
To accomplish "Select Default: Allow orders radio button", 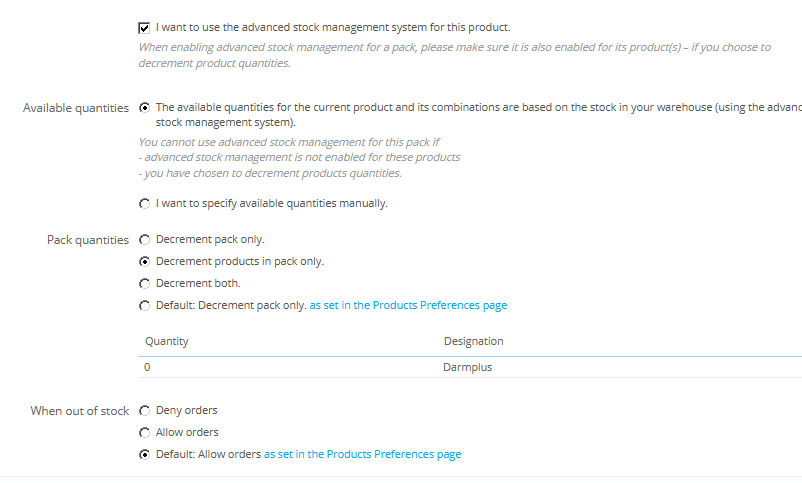I will 144,454.
